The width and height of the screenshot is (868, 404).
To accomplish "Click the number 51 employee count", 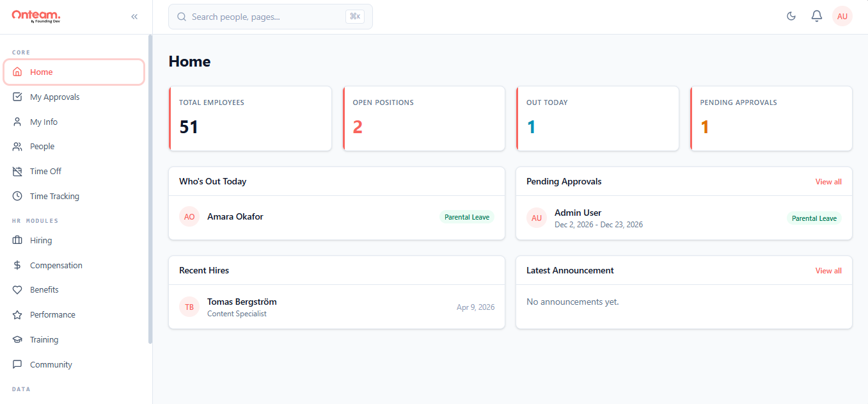I will click(x=189, y=127).
